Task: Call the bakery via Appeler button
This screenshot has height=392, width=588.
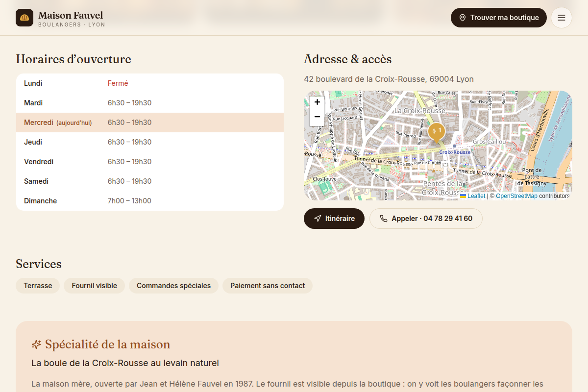Action: [x=426, y=219]
